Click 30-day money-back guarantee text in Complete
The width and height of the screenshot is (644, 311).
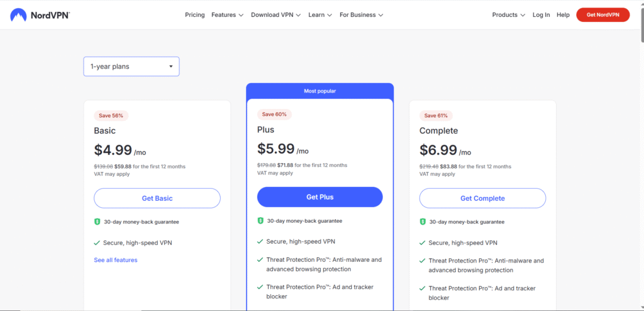coord(467,222)
